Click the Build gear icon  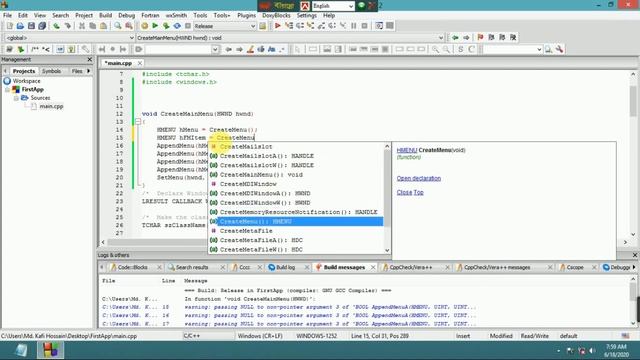[x=144, y=26]
